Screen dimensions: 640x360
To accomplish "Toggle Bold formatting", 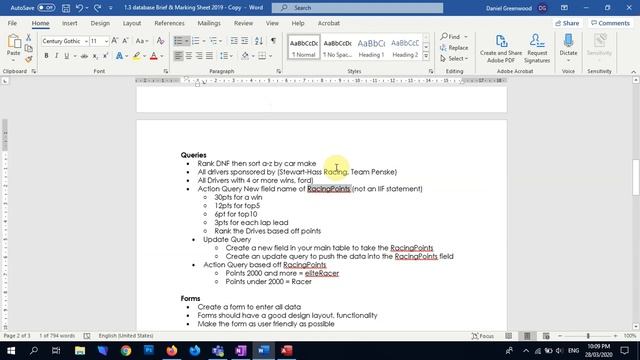I will (x=47, y=56).
